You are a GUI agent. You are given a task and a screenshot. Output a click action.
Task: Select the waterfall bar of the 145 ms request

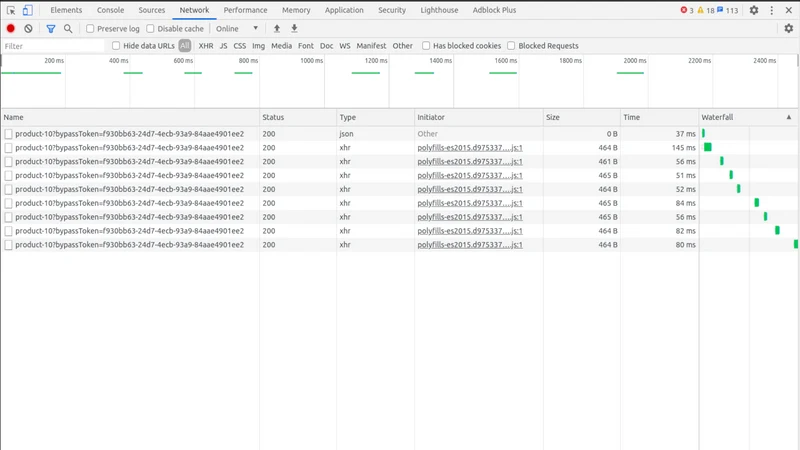click(708, 147)
